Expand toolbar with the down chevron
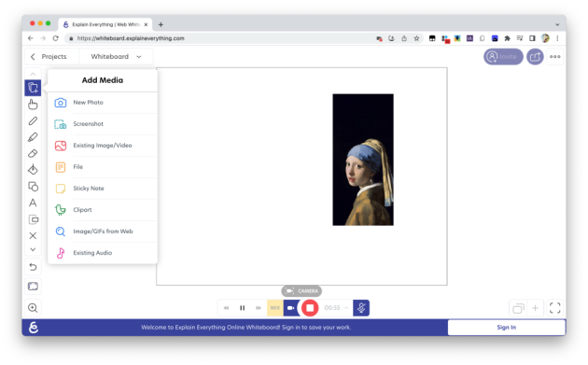This screenshot has width=588, height=365. click(33, 249)
